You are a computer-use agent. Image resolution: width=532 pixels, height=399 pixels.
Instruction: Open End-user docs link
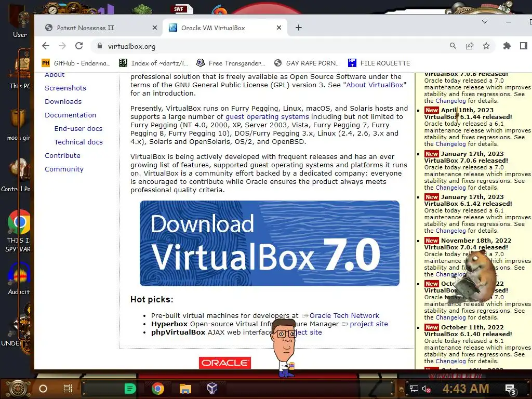tap(78, 129)
